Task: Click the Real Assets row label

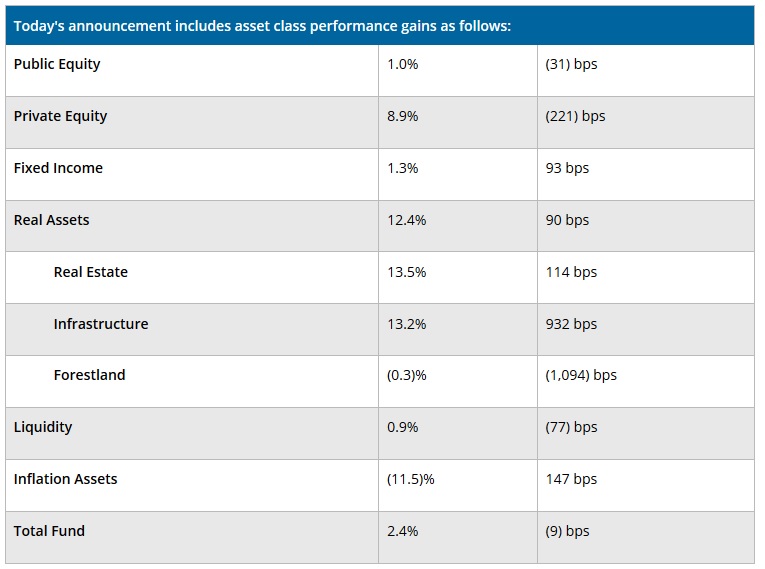Action: tap(51, 220)
